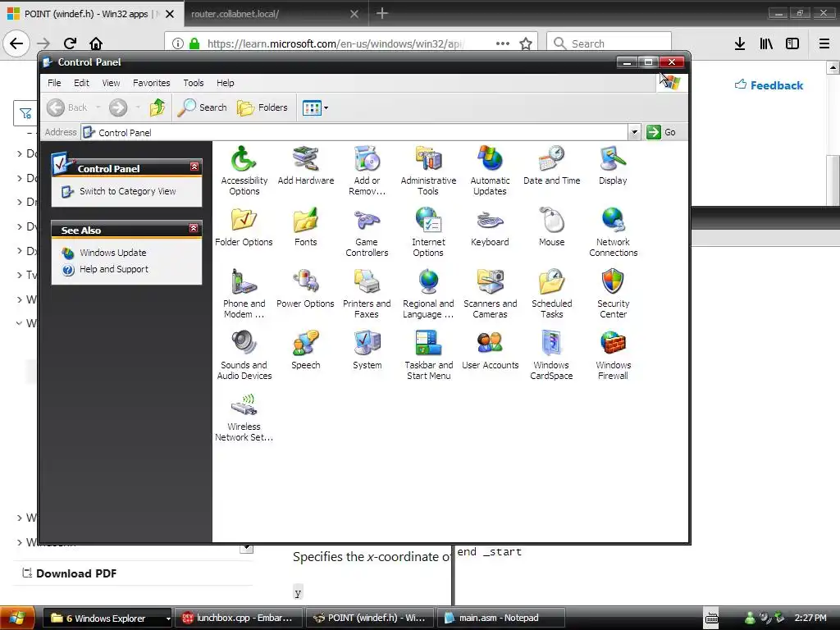Open the Tools menu
The height and width of the screenshot is (630, 840).
pyautogui.click(x=194, y=83)
